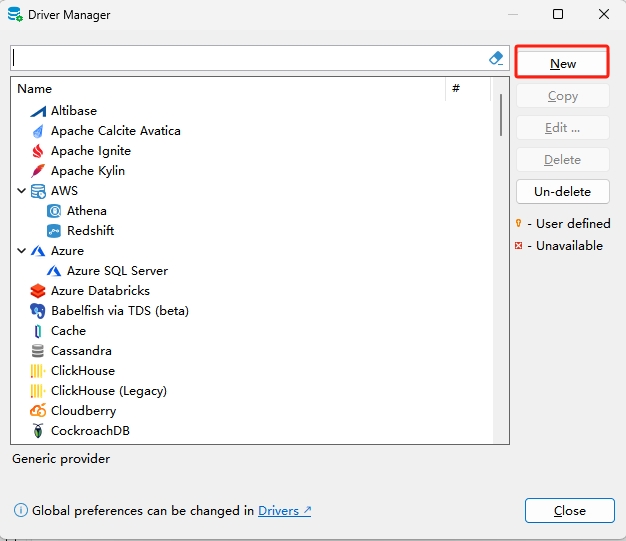Screen dimensions: 626x541
Task: Select the Athena driver icon
Action: (x=54, y=211)
